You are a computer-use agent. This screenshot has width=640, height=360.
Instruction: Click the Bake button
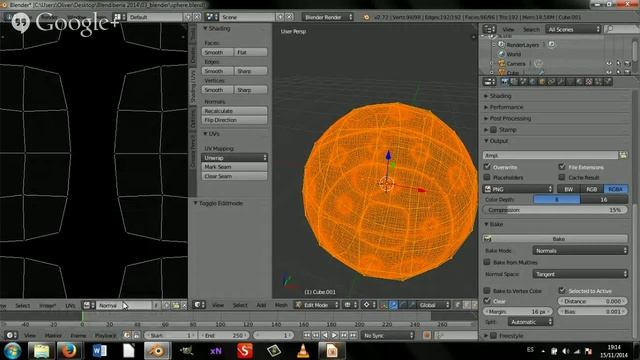556,239
